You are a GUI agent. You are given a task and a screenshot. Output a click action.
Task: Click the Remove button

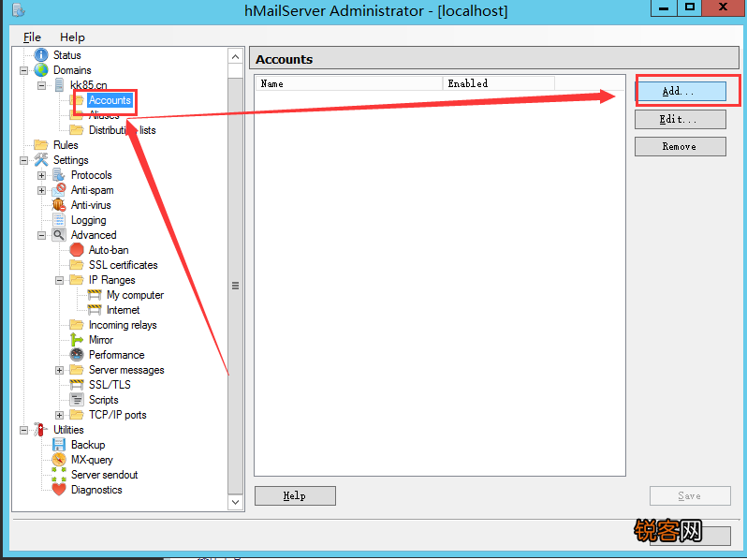(681, 146)
